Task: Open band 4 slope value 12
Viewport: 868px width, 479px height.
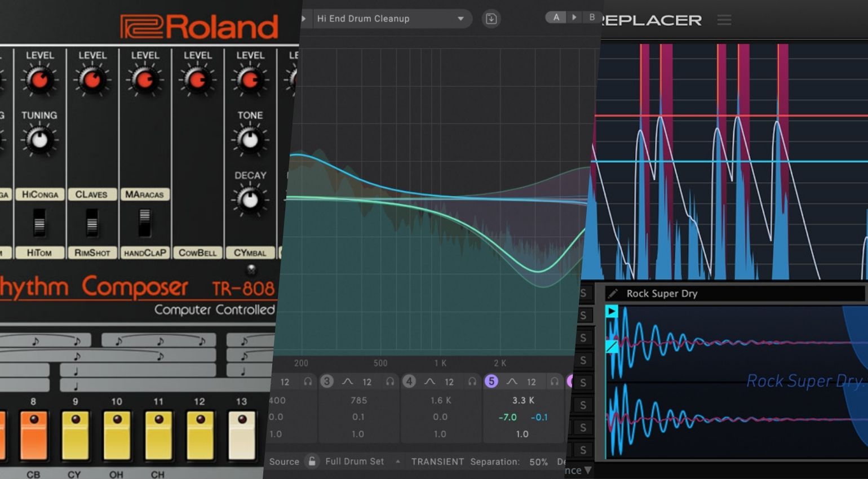Action: point(449,382)
